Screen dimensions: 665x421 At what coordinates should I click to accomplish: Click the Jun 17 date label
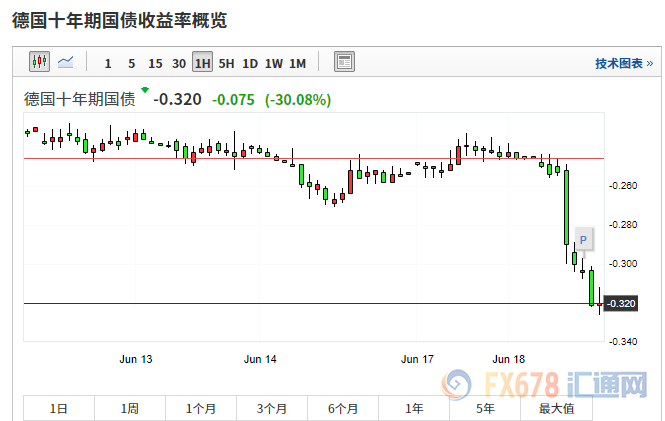tap(417, 359)
